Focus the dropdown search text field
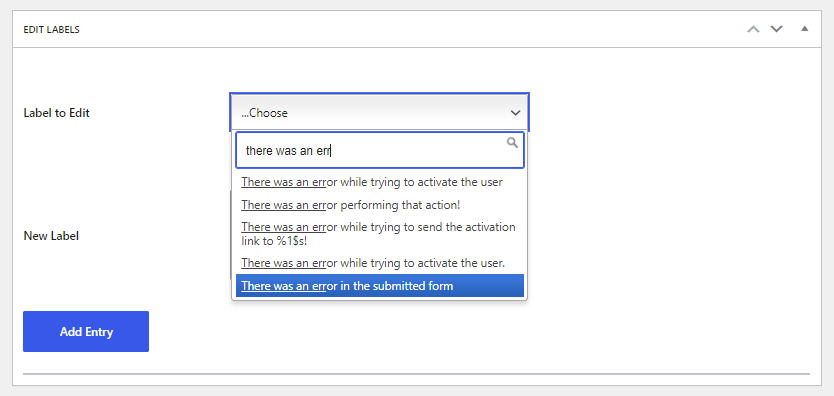Screen dimensions: 834x396 point(380,150)
